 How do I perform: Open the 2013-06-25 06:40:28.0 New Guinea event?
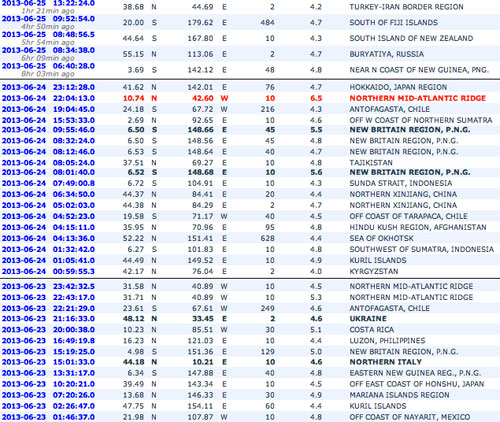coord(48,66)
